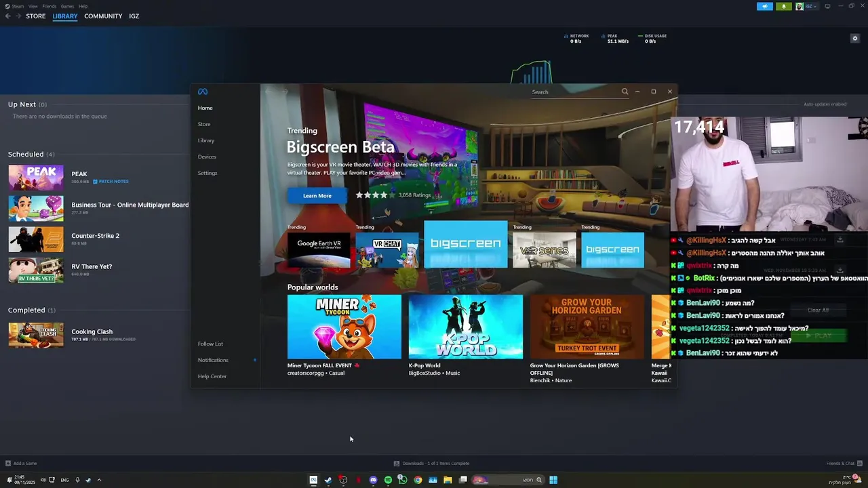This screenshot has width=868, height=488.
Task: Open the Help menu
Action: [x=83, y=6]
